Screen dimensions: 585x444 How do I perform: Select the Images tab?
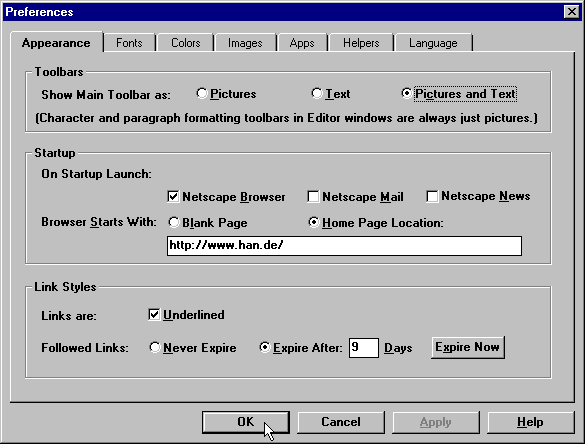pyautogui.click(x=245, y=43)
